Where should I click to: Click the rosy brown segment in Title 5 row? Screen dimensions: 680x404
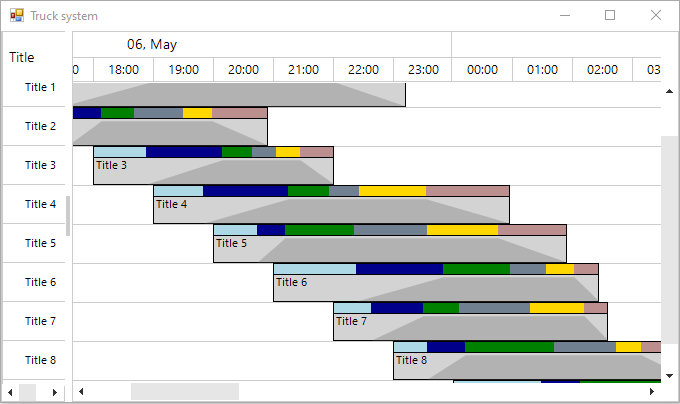pos(532,230)
